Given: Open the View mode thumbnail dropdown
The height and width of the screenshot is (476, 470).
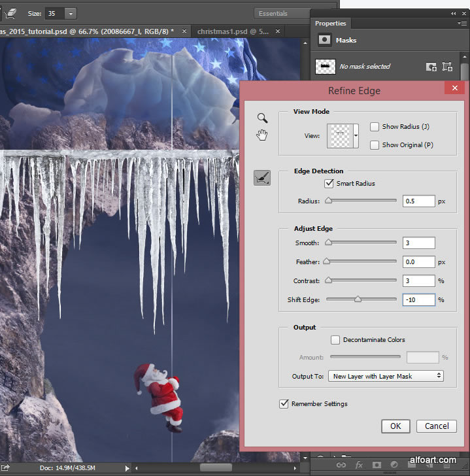Looking at the screenshot, I should click(x=356, y=136).
